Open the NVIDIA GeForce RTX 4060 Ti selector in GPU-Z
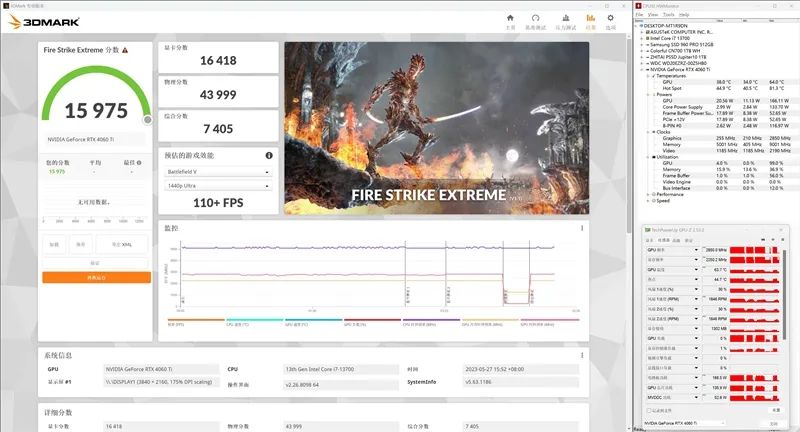This screenshot has width=800, height=432. 685,423
